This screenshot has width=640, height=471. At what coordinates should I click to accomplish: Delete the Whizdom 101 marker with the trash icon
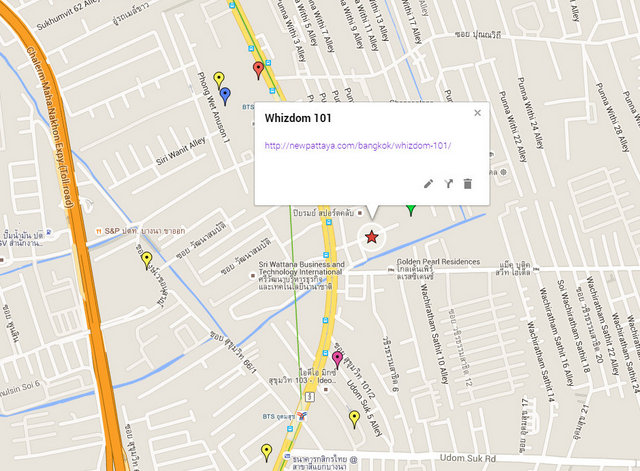468,184
